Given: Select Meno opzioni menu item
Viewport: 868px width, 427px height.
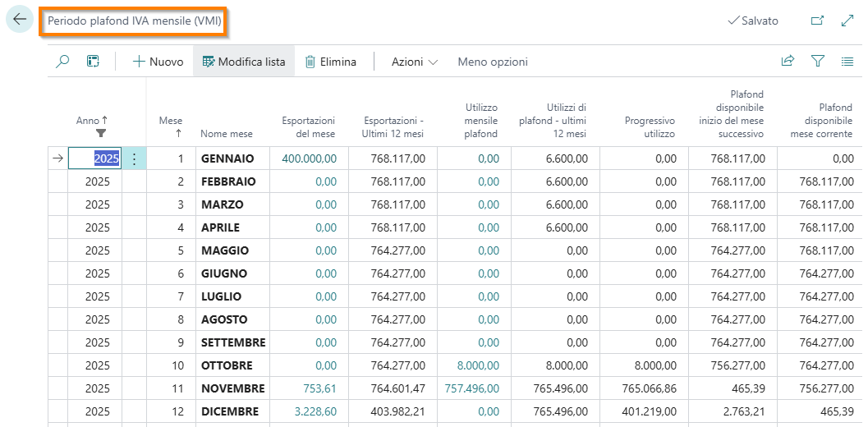Looking at the screenshot, I should tap(493, 62).
